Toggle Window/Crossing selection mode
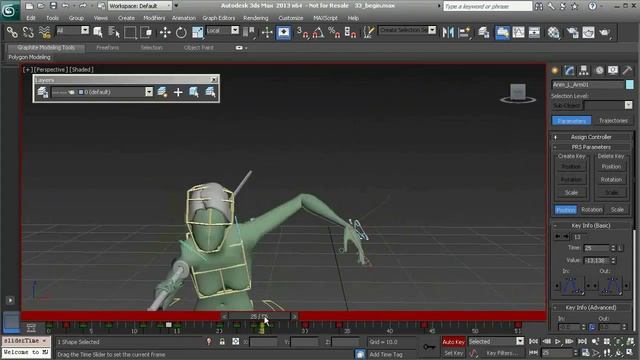The height and width of the screenshot is (360, 640). pos(146,32)
